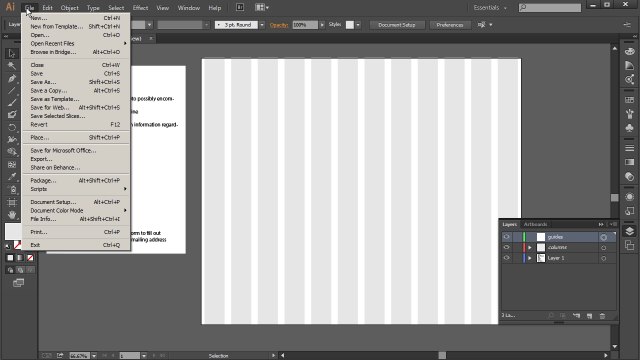Select the Hand tool
The height and width of the screenshot is (360, 640).
point(12,215)
